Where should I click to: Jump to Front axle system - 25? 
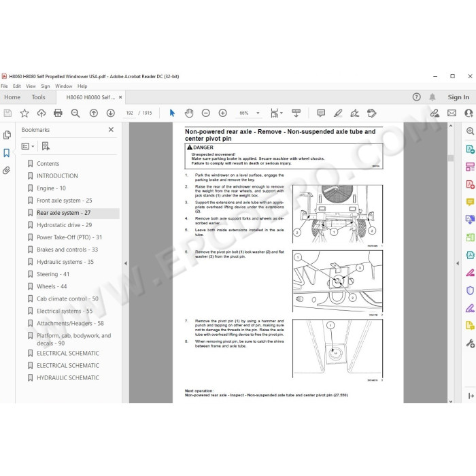[65, 201]
